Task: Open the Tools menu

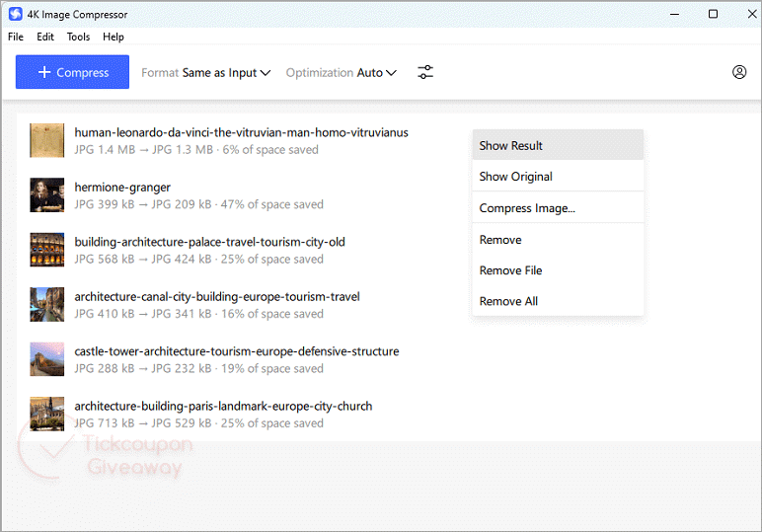Action: 78,37
